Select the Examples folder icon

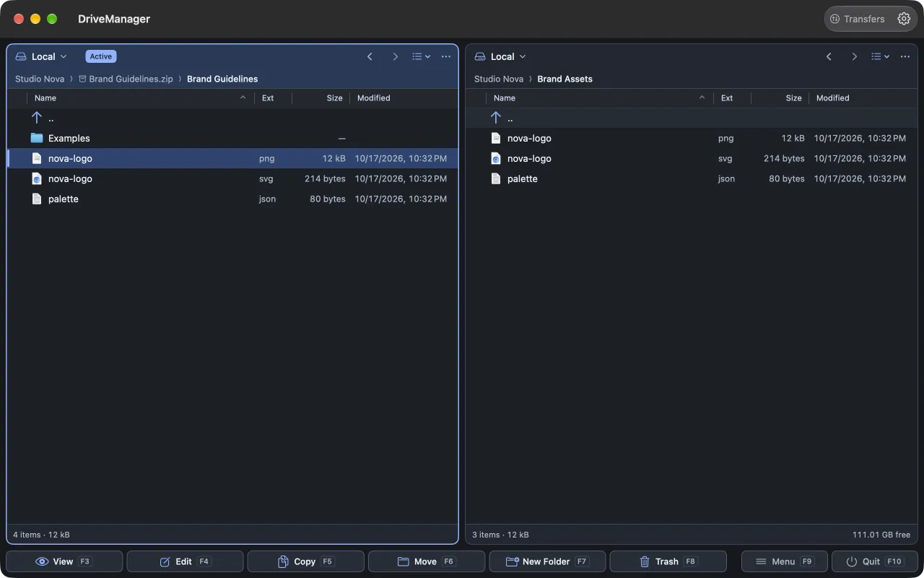click(x=37, y=138)
